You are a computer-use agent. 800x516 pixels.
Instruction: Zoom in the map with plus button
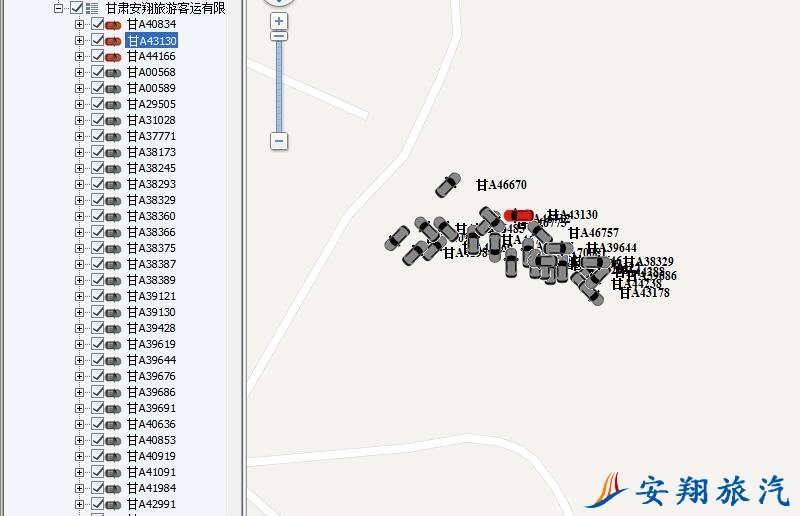279,21
